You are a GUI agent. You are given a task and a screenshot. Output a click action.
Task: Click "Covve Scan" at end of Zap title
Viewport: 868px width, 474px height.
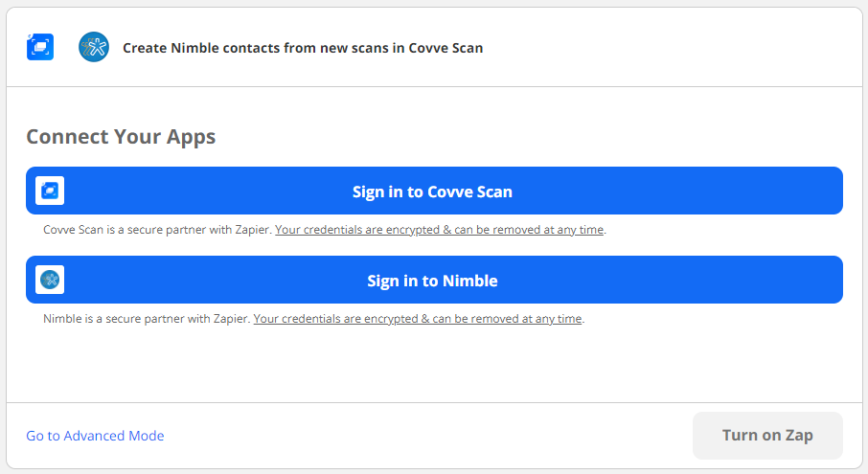click(x=446, y=47)
